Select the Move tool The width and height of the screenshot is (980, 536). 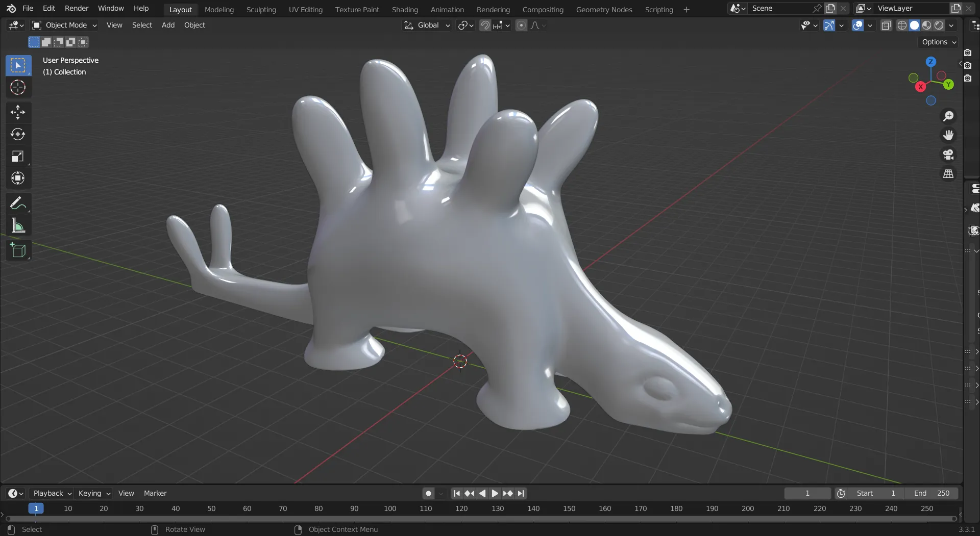pyautogui.click(x=18, y=112)
